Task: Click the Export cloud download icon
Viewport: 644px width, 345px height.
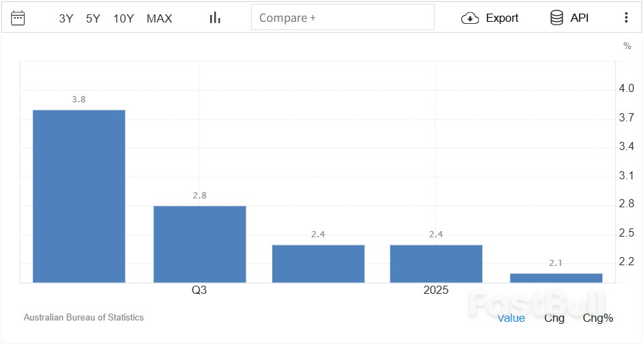Action: (470, 18)
